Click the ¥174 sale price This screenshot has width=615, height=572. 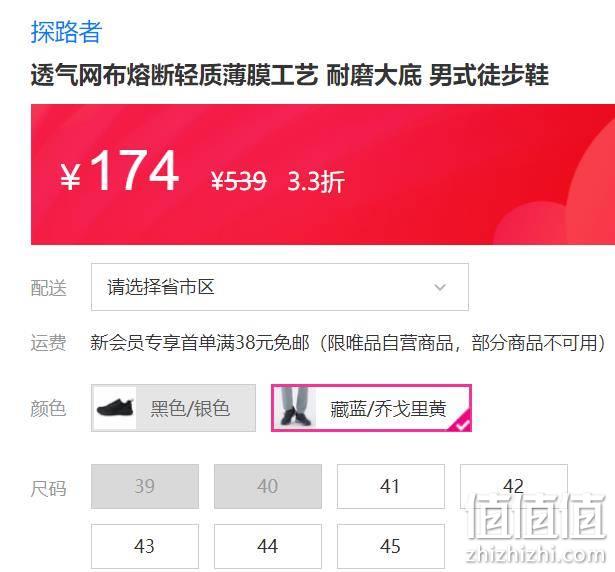(120, 171)
